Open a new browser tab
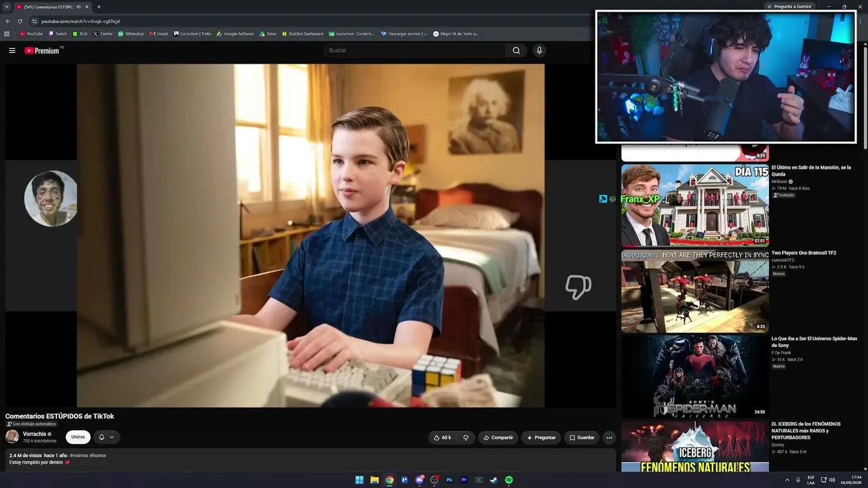 click(99, 7)
